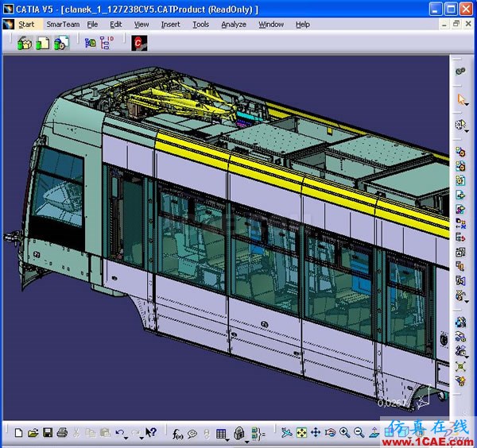Click the ID tree structure icon
Screen dimensions: 477x448
click(107, 43)
